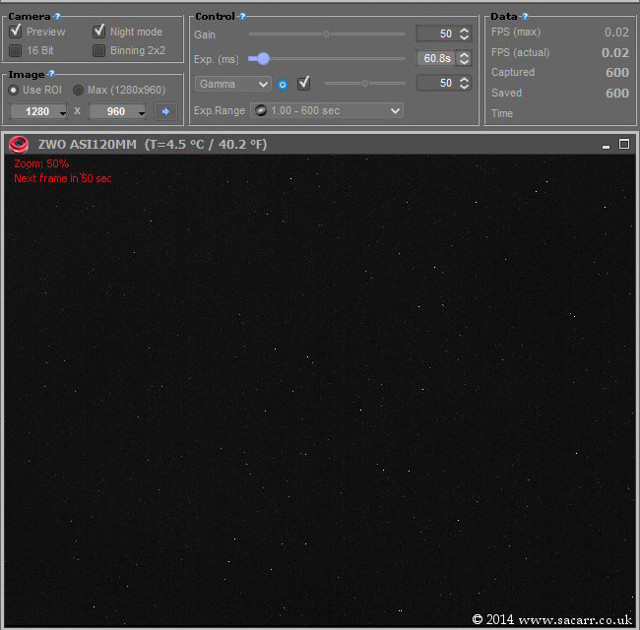Click the Gain value spinner arrows
This screenshot has width=640, height=630.
(x=464, y=34)
